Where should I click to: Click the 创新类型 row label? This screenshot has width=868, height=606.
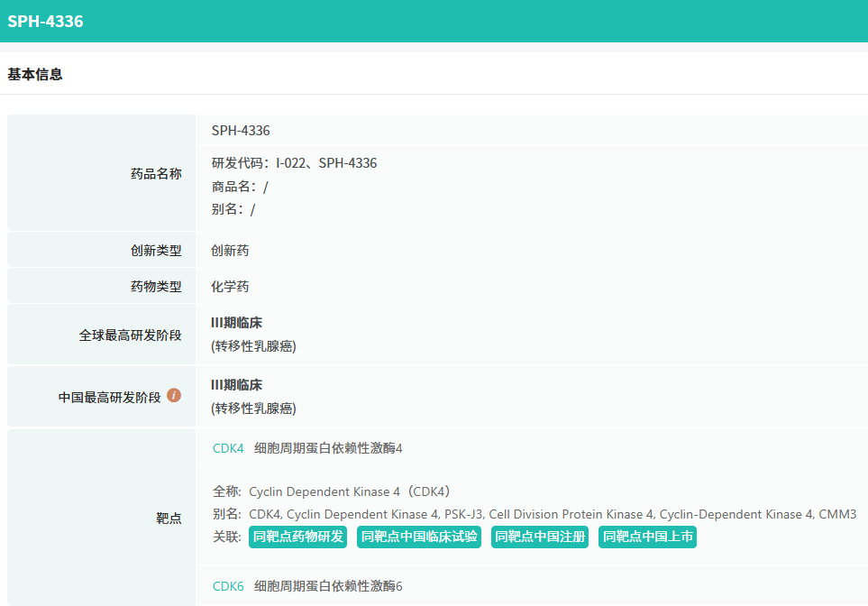[x=156, y=251]
